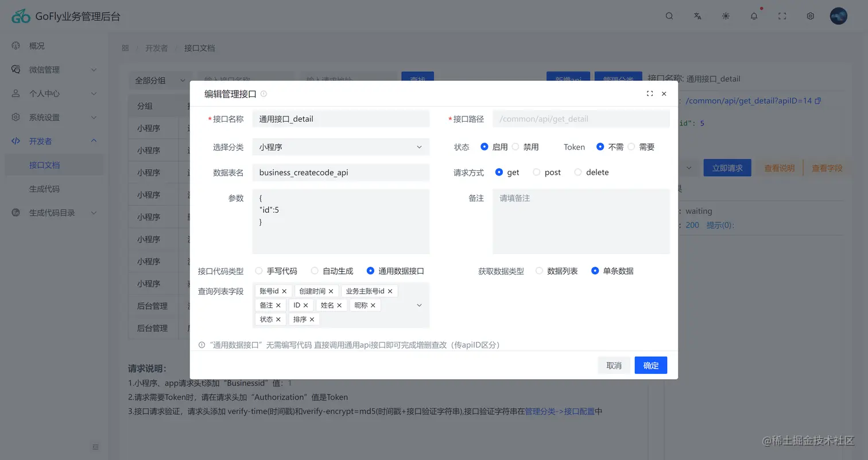Click the 个人中心 person icon in sidebar
This screenshot has height=460, width=868.
(16, 93)
